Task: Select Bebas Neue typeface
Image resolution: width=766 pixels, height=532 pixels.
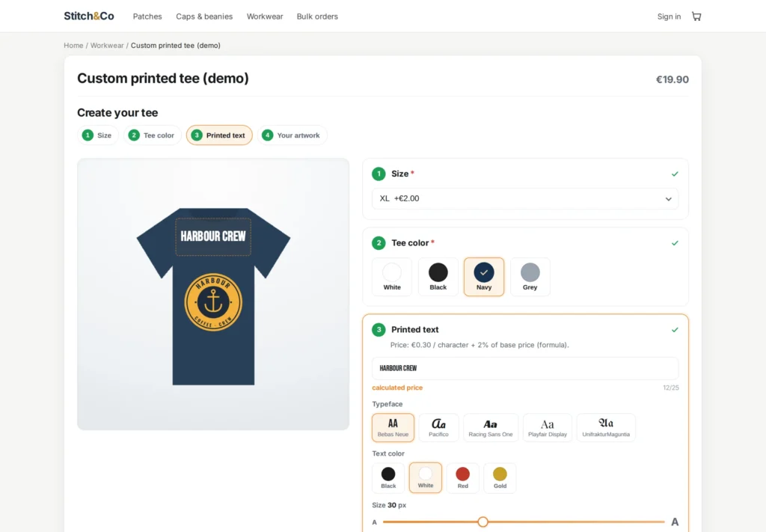Action: tap(393, 427)
